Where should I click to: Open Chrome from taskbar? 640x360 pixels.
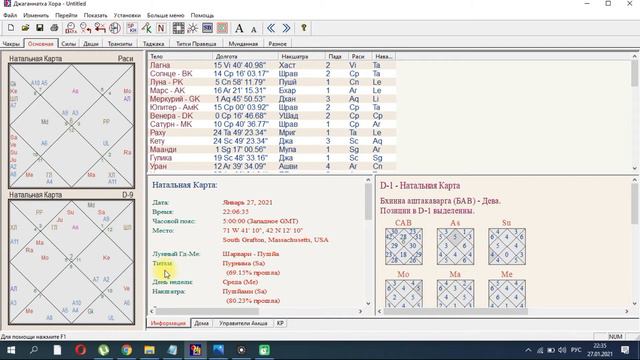[x=127, y=350]
